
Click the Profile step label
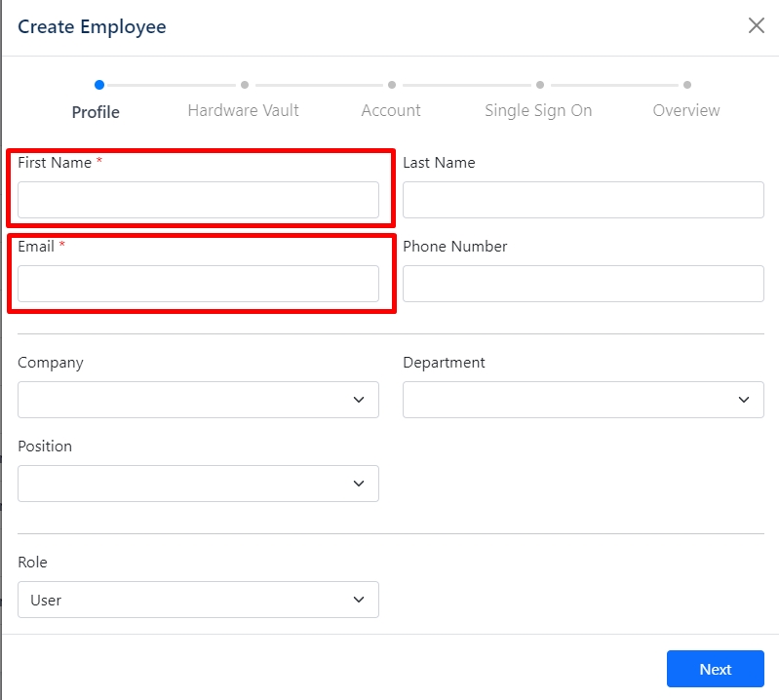click(96, 112)
